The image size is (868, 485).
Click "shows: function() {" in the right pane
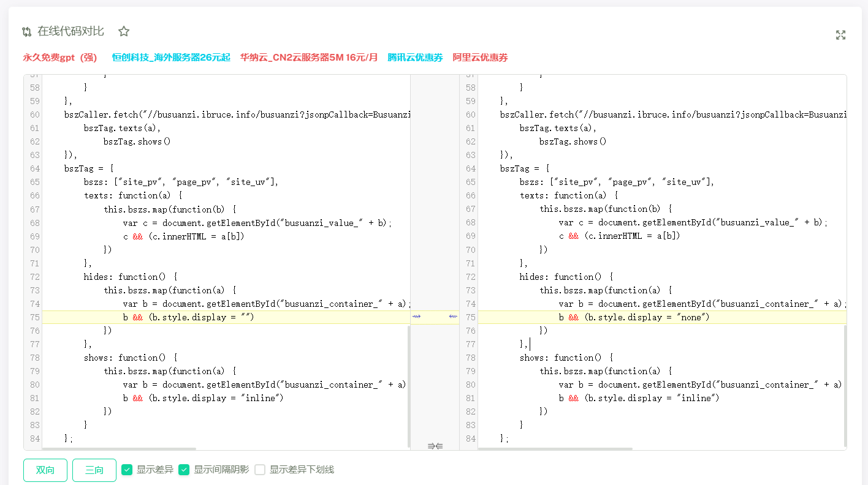tap(566, 358)
